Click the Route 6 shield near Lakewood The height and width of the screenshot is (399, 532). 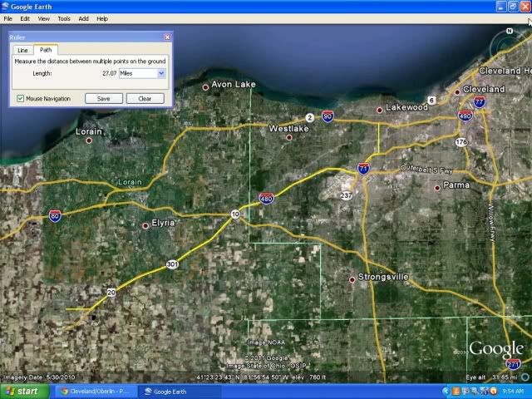(x=431, y=100)
